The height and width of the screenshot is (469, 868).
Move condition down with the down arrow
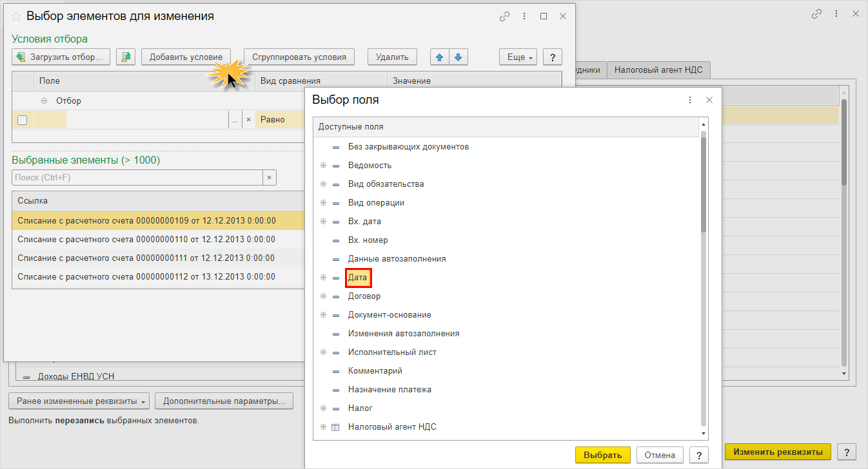(458, 57)
